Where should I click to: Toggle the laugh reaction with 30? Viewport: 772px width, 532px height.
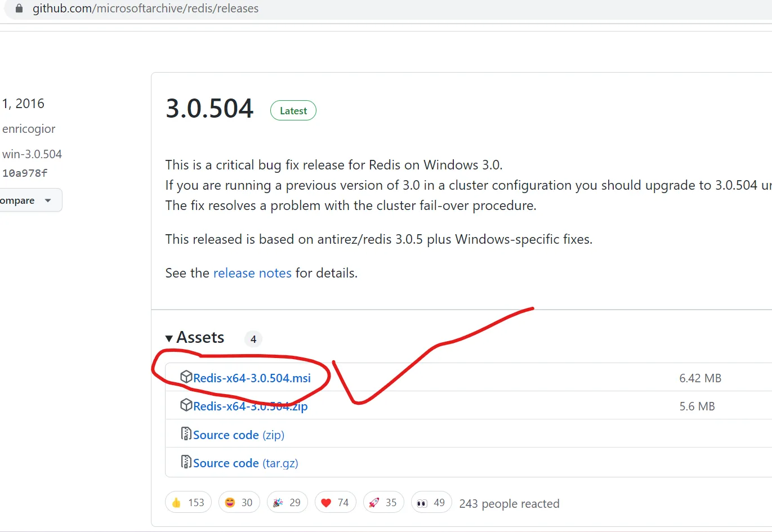click(x=239, y=502)
